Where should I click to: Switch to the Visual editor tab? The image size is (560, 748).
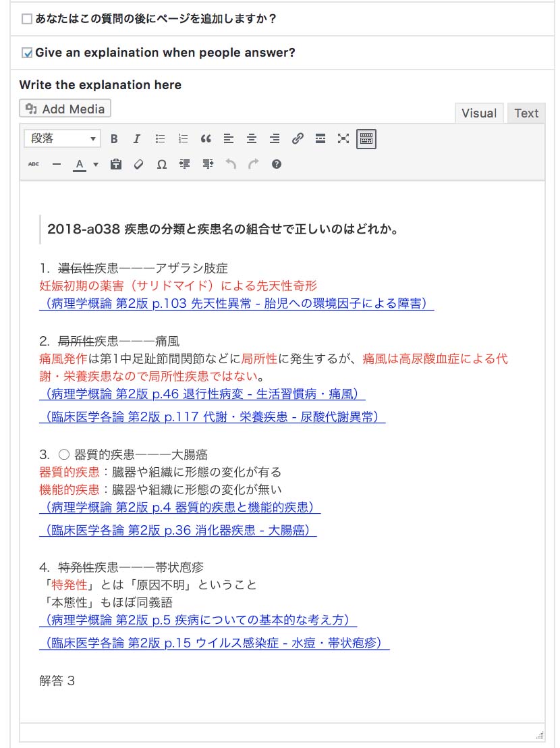coord(479,113)
